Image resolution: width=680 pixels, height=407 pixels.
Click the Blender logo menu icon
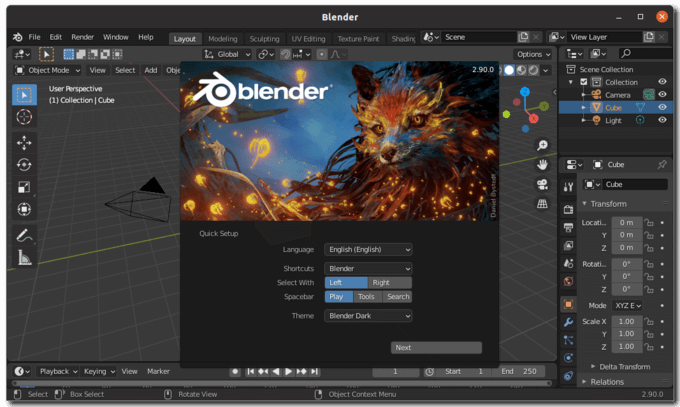[x=17, y=37]
